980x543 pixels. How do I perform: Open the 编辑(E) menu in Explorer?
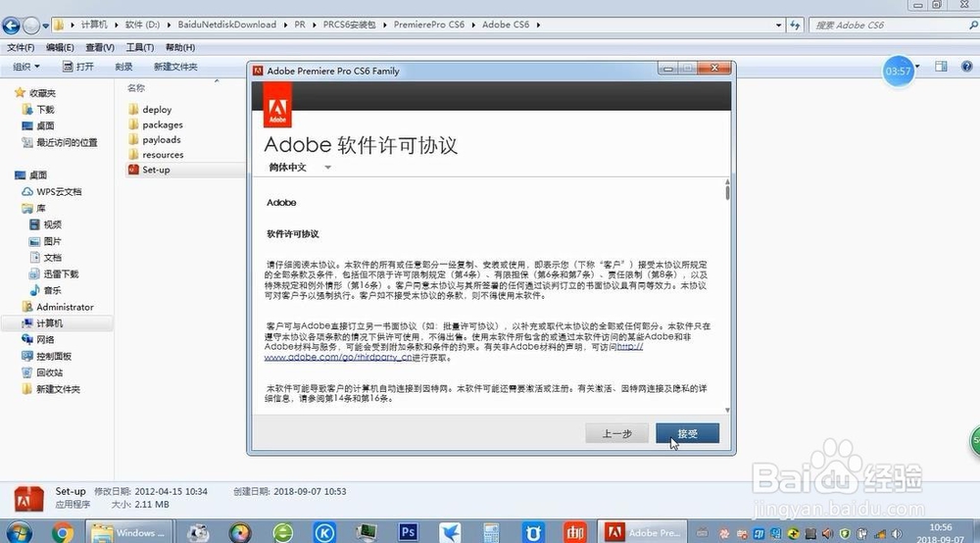[x=60, y=47]
